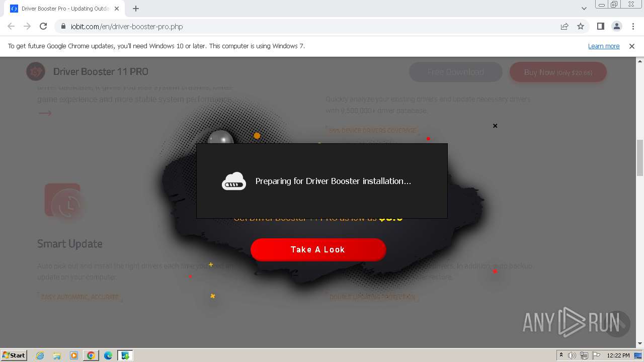This screenshot has height=362, width=644.
Task: Click the cloud installation progress icon
Action: 234,181
